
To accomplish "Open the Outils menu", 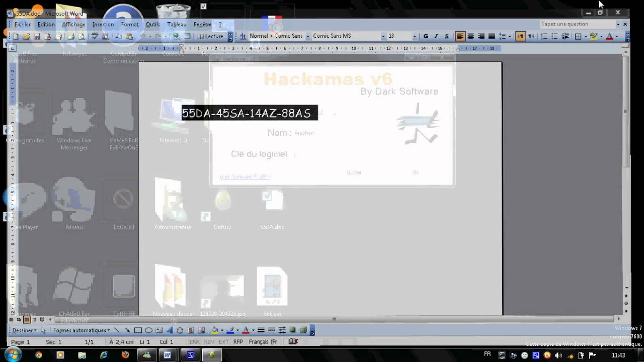I will [x=153, y=24].
